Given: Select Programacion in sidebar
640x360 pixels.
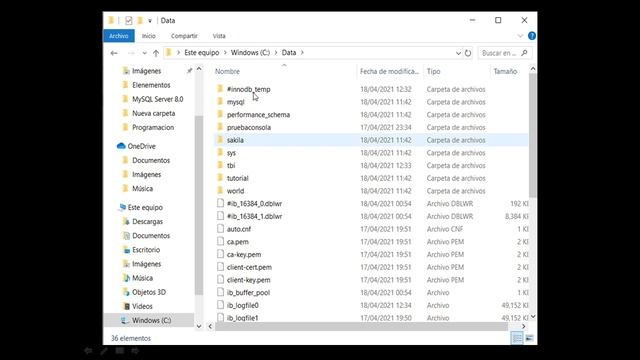Looking at the screenshot, I should pyautogui.click(x=153, y=127).
